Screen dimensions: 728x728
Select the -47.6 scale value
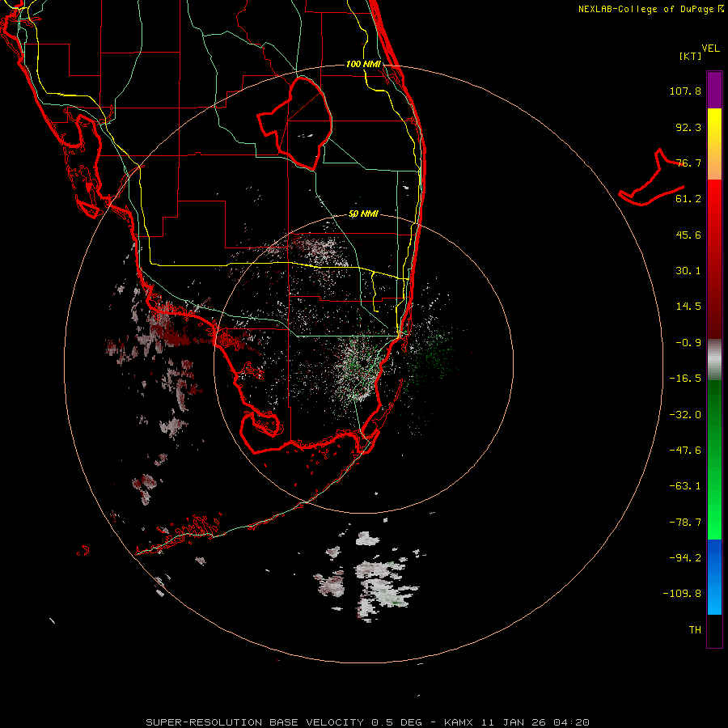point(685,451)
